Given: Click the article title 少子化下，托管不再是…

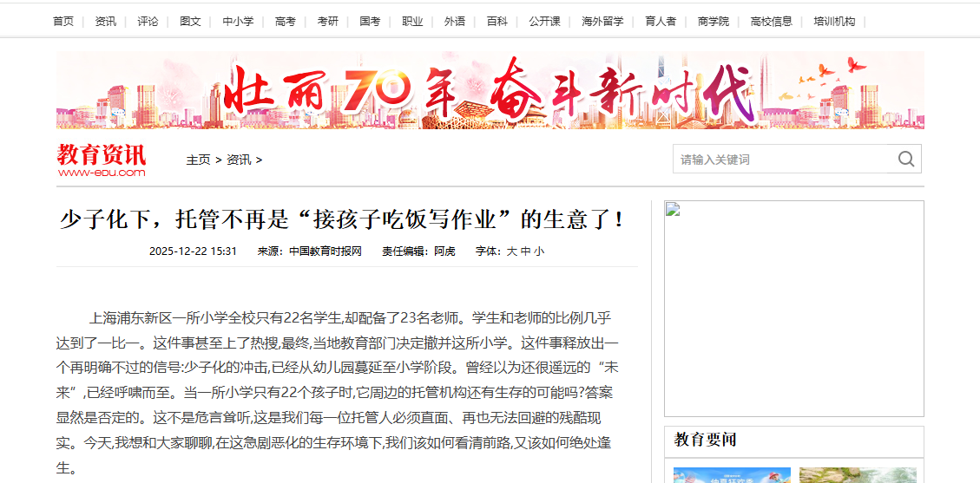Looking at the screenshot, I should tap(342, 219).
